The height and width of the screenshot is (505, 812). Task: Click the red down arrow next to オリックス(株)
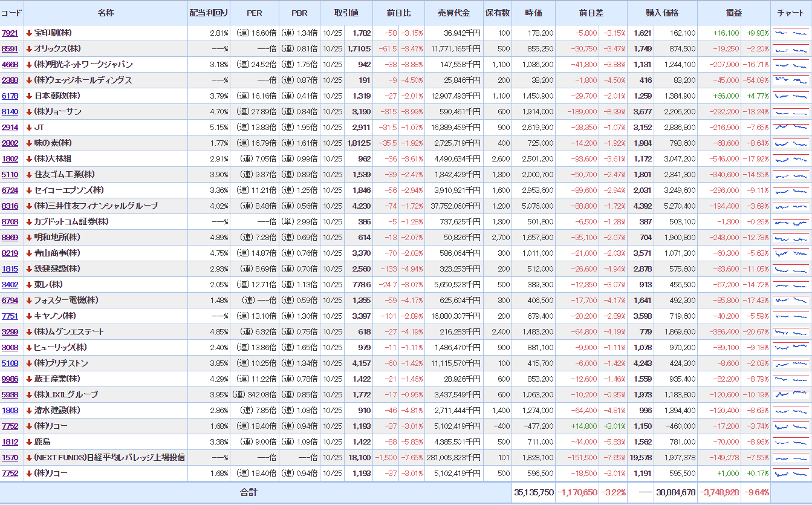point(28,49)
